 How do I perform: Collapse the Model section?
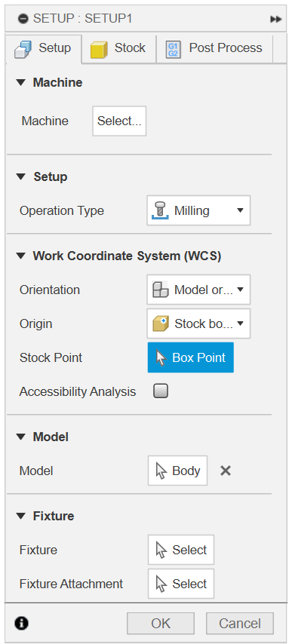pyautogui.click(x=20, y=437)
